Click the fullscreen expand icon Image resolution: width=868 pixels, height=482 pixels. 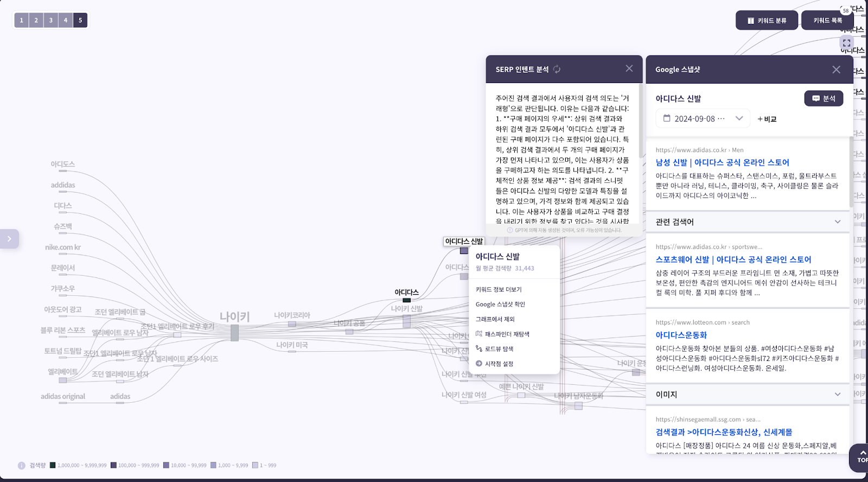point(846,43)
